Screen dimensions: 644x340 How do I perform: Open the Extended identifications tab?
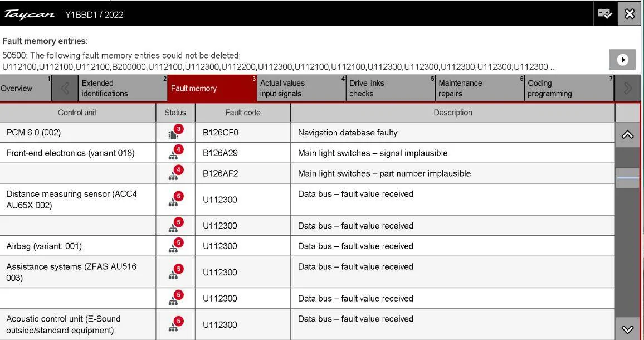pos(123,89)
